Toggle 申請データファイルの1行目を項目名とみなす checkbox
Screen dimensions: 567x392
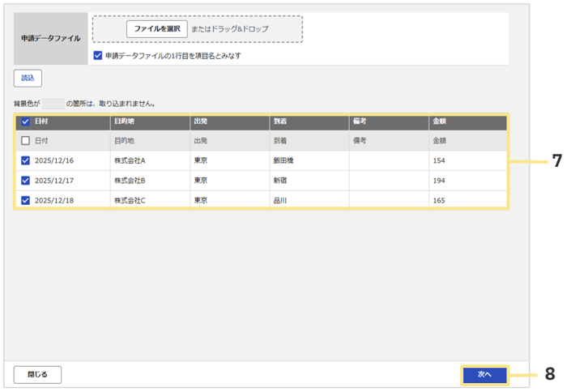(x=98, y=56)
